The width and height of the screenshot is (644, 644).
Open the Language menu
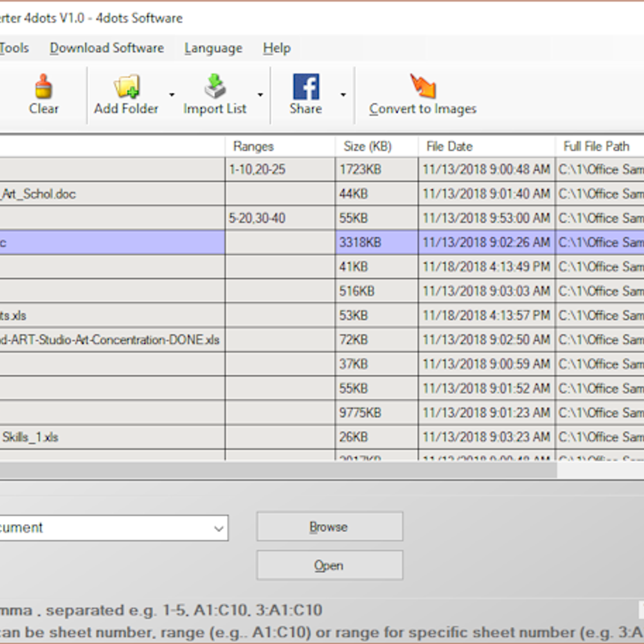213,48
